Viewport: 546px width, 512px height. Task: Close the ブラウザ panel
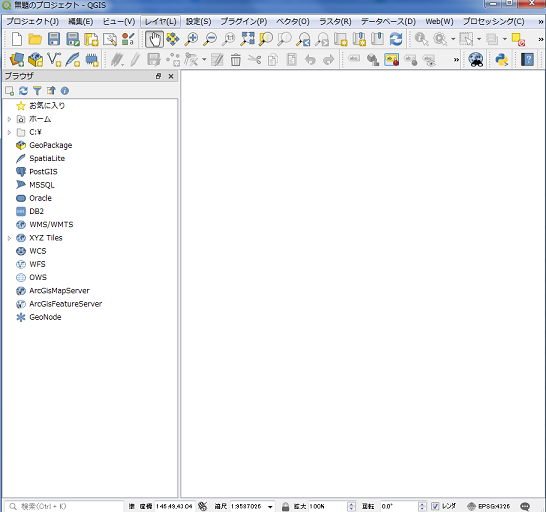click(x=171, y=76)
